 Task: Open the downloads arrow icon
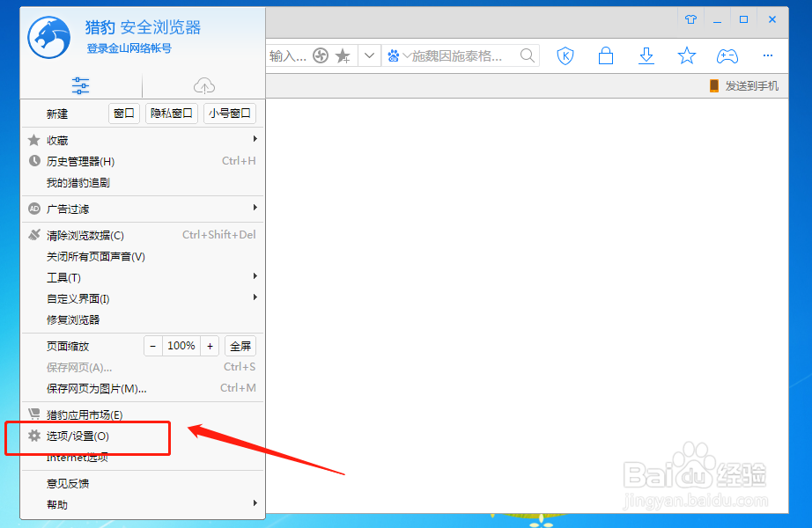point(646,56)
